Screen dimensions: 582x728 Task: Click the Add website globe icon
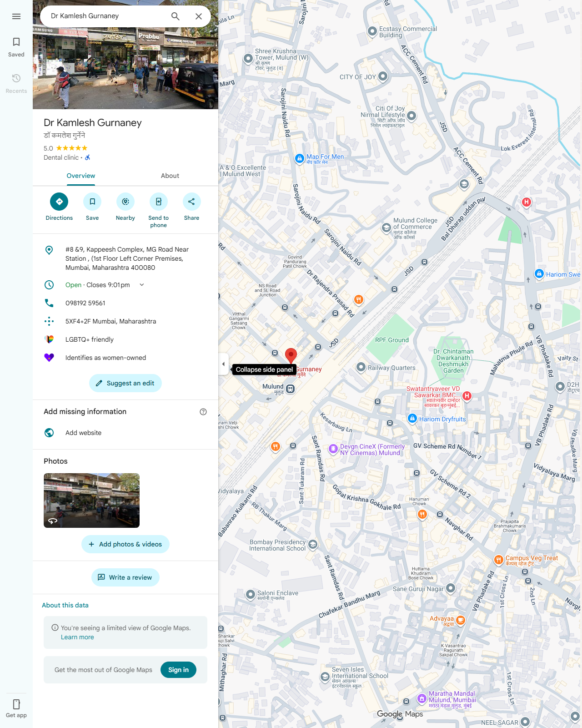pos(49,433)
